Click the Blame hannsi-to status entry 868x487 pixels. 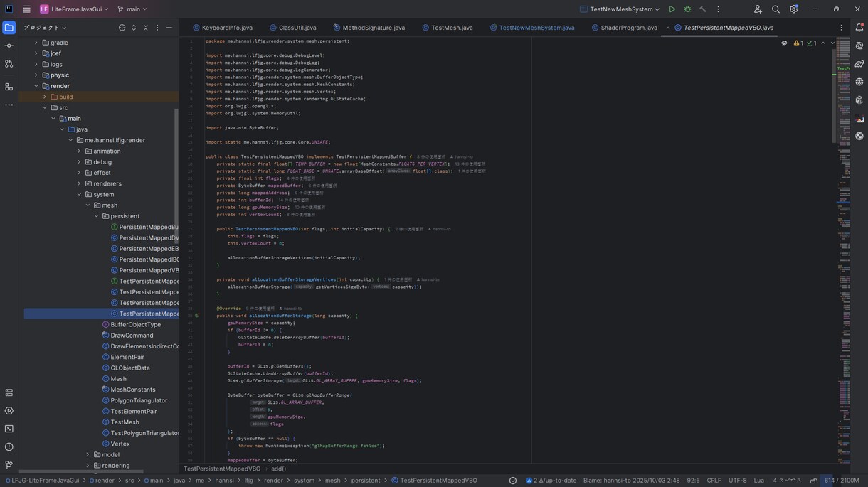[x=631, y=481]
